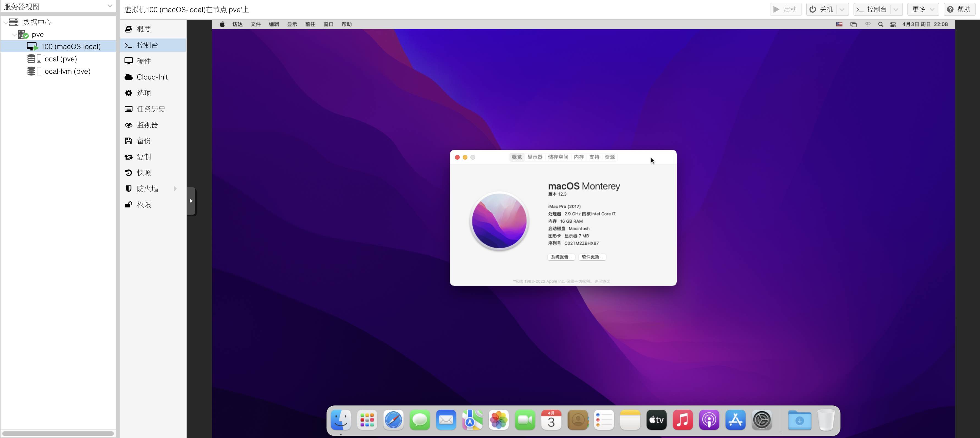This screenshot has width=980, height=438.
Task: Open the 权限 panel
Action: (x=153, y=205)
